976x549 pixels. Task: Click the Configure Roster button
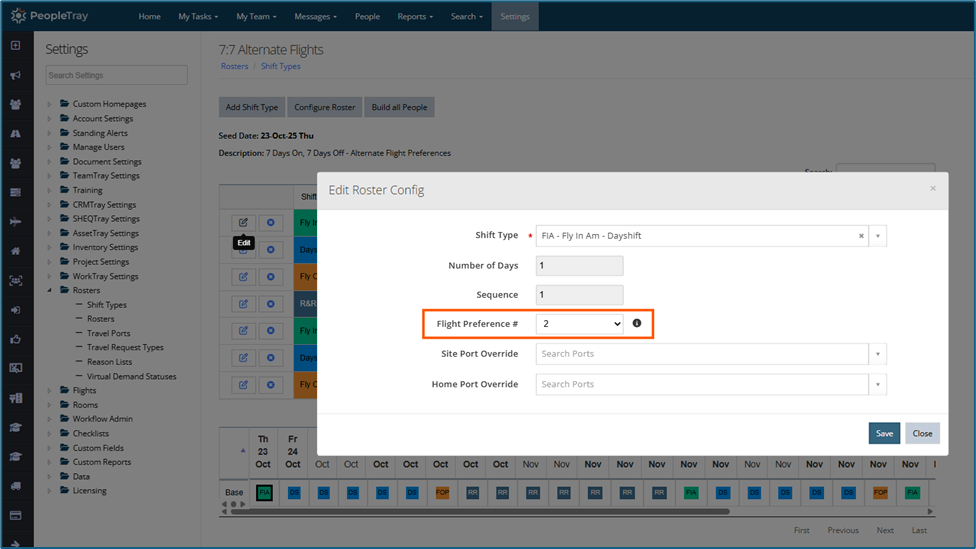point(324,107)
